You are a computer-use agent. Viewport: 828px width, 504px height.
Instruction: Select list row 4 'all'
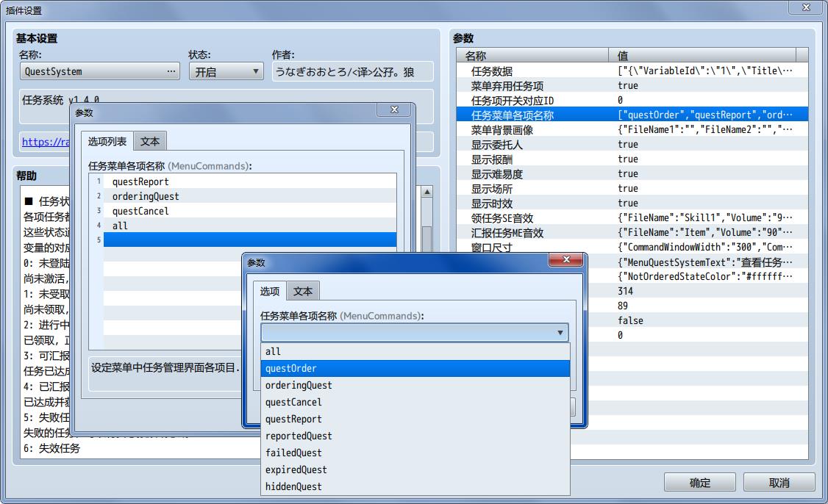[250, 226]
